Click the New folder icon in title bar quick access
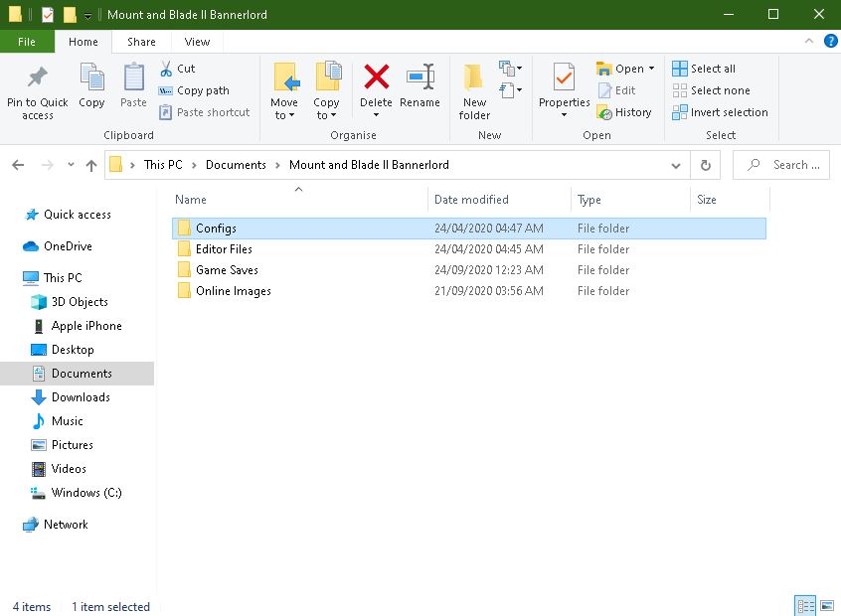 pos(70,15)
